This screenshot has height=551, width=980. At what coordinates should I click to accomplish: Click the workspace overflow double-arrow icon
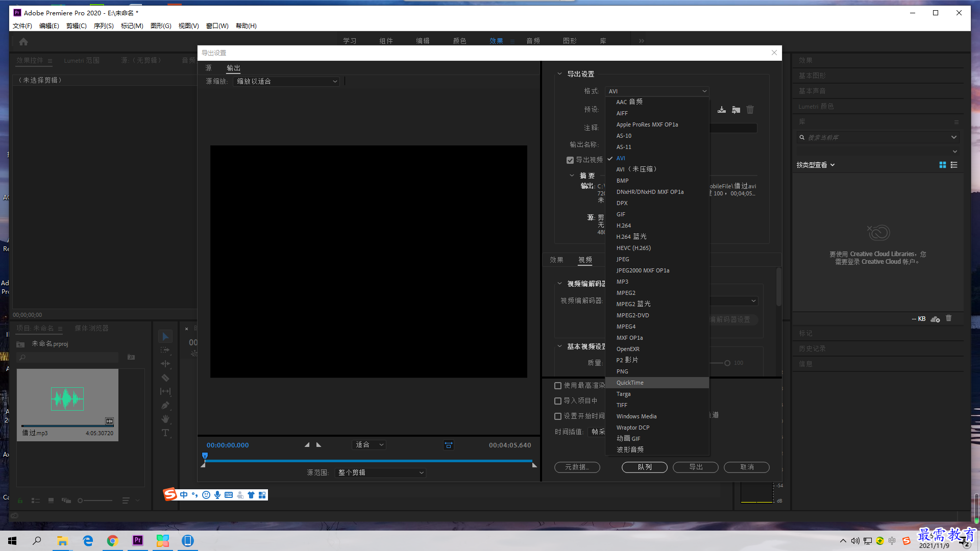[x=642, y=41]
